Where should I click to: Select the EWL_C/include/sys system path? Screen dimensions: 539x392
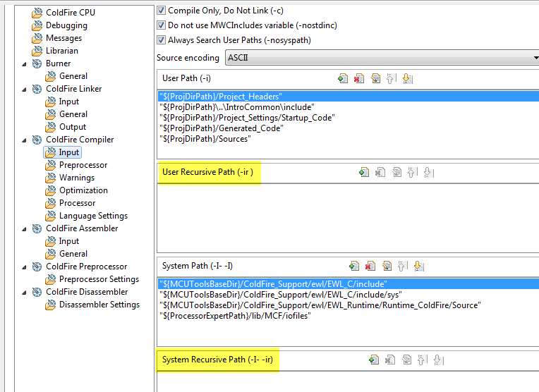(x=349, y=295)
